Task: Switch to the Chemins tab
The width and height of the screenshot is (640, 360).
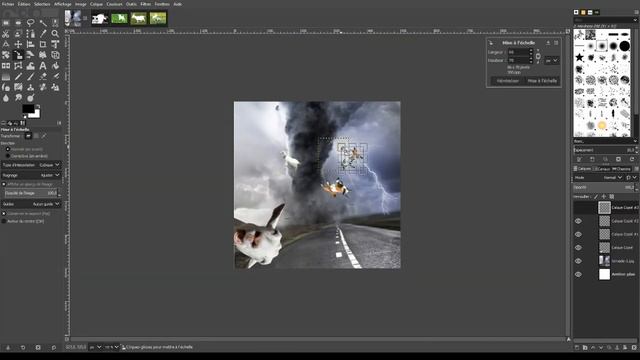Action: (x=621, y=169)
